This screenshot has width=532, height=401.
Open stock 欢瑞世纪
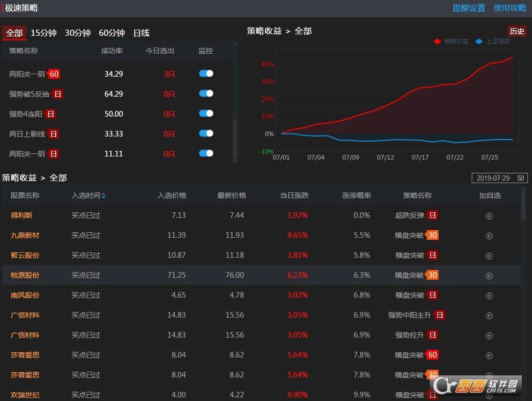pyautogui.click(x=25, y=395)
